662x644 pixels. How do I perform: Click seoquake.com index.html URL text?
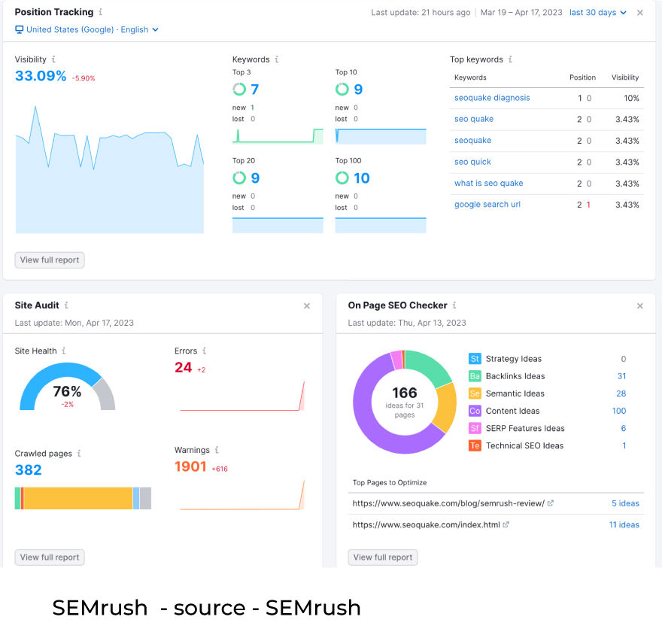426,524
